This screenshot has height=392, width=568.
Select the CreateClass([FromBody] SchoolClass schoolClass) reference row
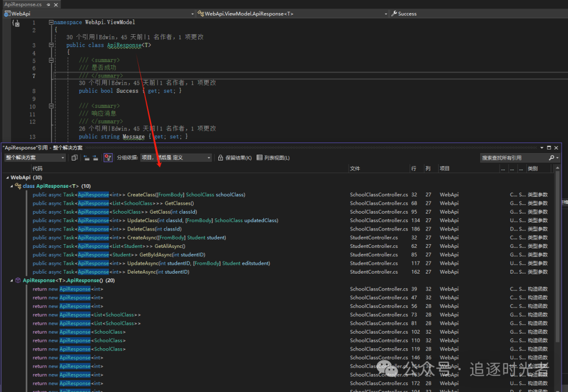290,195
